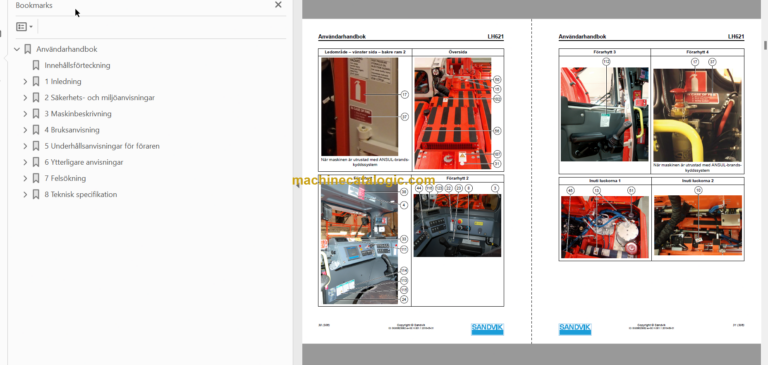Screen dimensions: 768x365
Task: Jump to 5 Underhållsanvisningar för föraren chapter
Action: [102, 146]
